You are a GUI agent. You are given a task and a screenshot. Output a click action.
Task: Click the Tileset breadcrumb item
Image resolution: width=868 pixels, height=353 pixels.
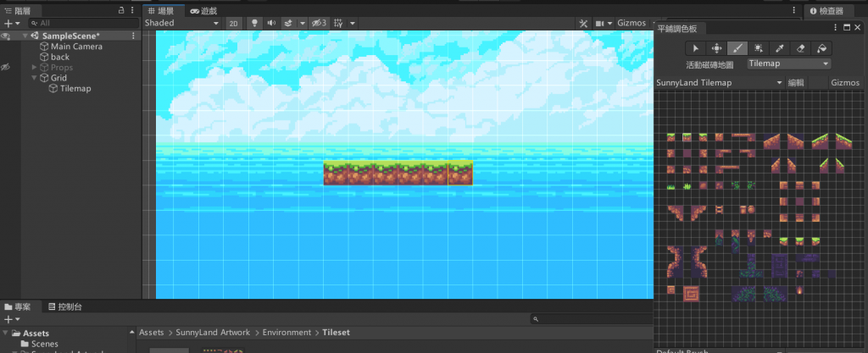point(336,333)
